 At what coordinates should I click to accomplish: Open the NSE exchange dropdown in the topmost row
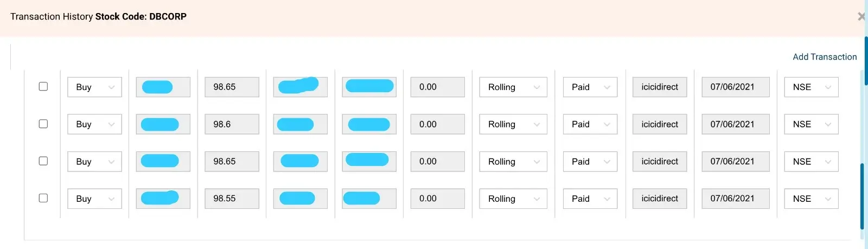click(x=811, y=87)
